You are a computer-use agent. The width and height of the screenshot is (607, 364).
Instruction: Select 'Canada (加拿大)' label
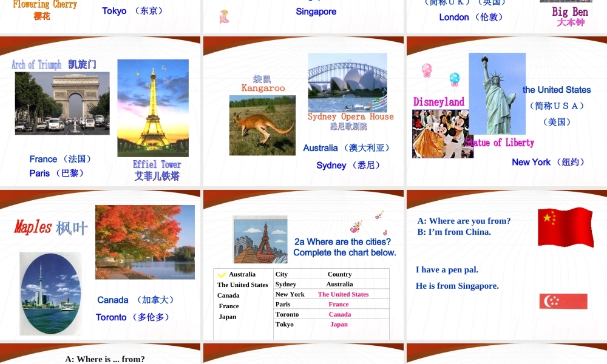pos(135,300)
